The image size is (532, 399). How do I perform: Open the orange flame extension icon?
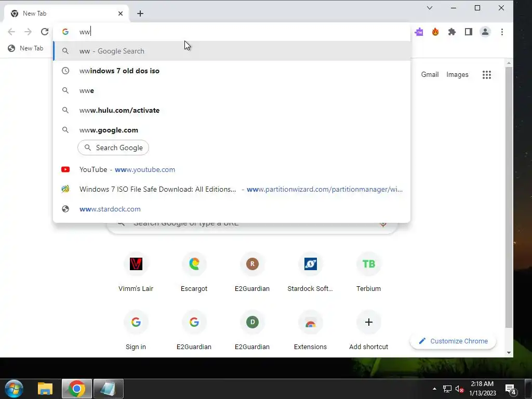click(435, 32)
